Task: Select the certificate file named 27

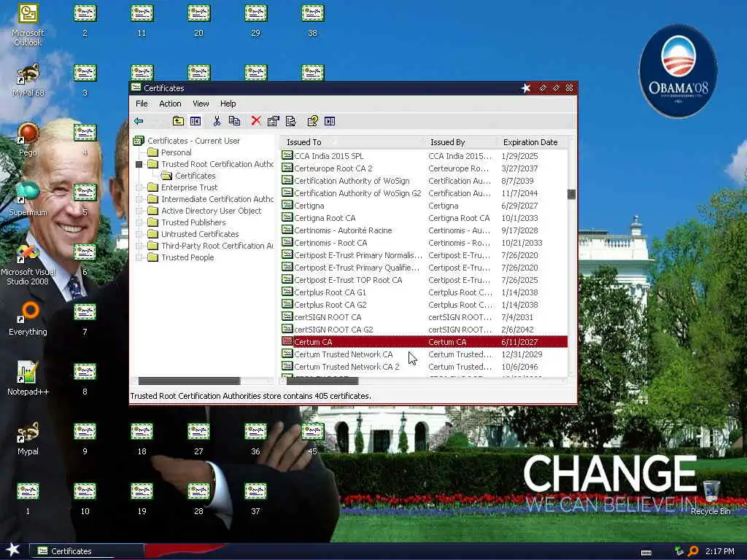Action: point(198,438)
